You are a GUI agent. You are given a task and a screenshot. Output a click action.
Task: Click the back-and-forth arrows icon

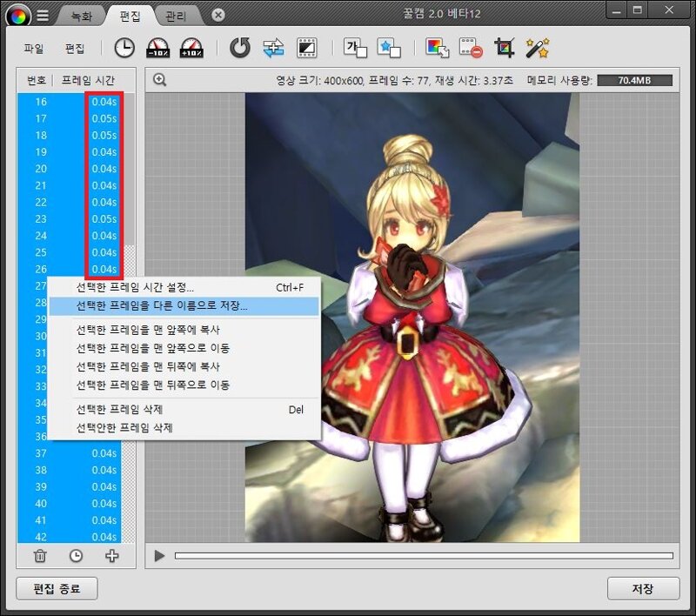(273, 48)
